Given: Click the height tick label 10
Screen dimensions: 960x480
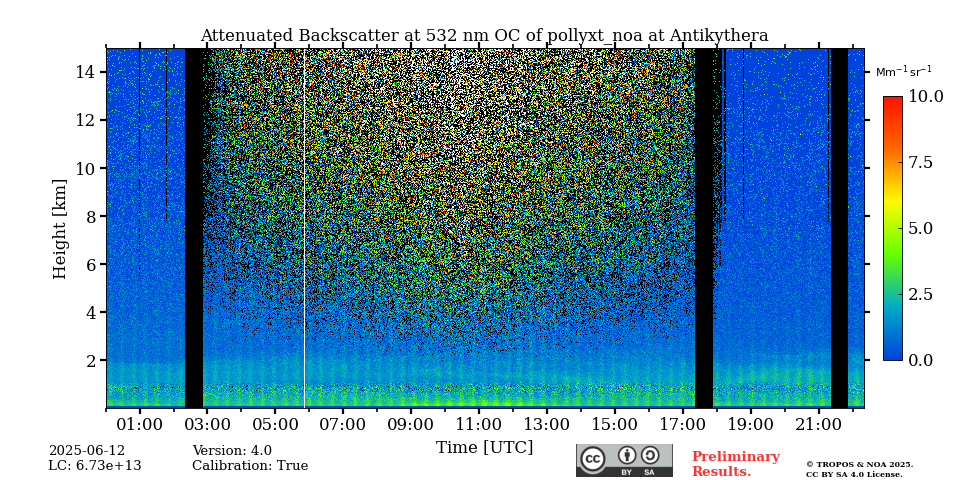Looking at the screenshot, I should (86, 168).
